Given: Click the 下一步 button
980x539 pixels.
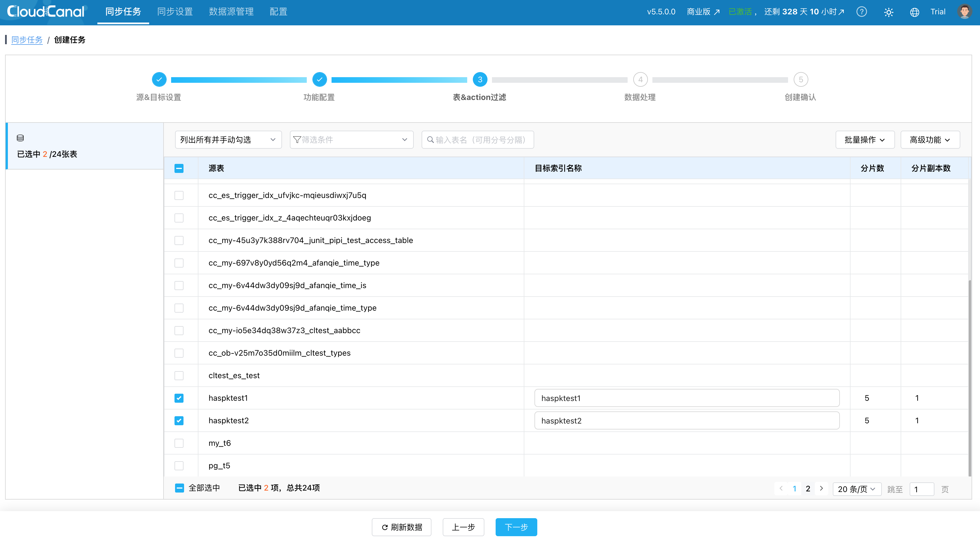Looking at the screenshot, I should (516, 527).
